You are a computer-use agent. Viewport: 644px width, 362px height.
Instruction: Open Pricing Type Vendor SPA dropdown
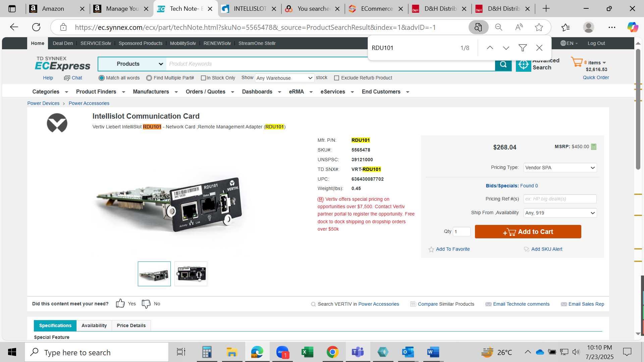pos(560,168)
